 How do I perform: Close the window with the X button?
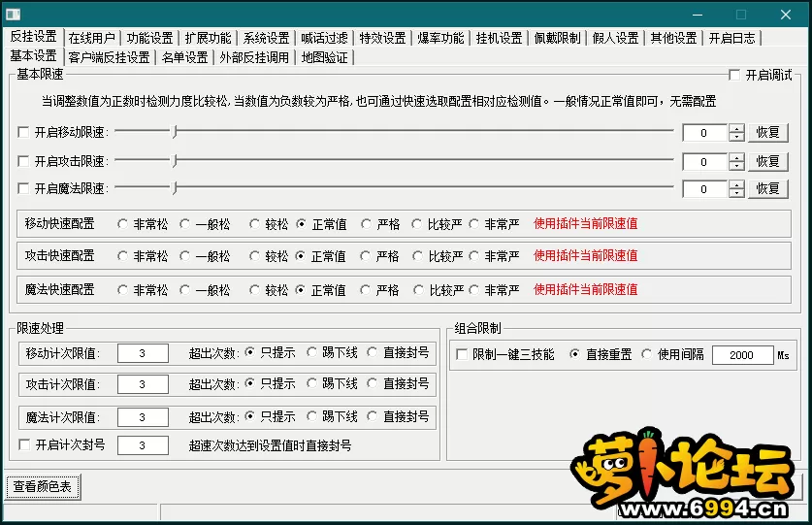[786, 15]
